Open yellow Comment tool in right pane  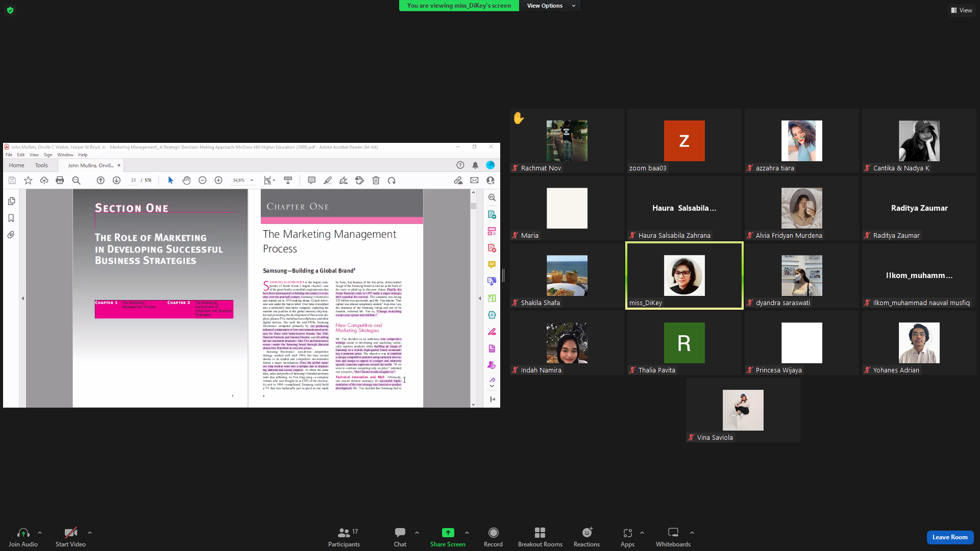(492, 265)
